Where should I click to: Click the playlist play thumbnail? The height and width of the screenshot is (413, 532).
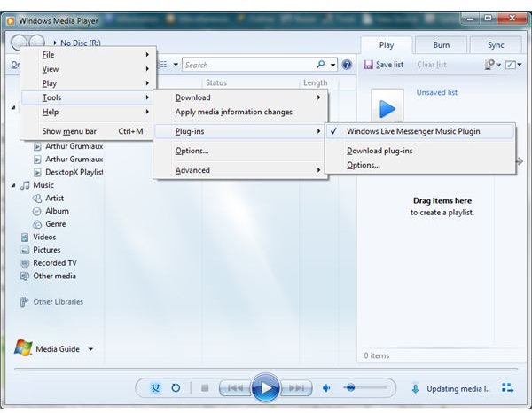point(387,105)
